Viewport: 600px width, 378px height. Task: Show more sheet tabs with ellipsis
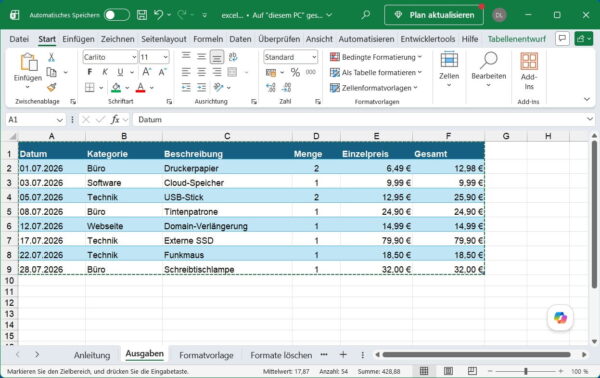coord(324,355)
